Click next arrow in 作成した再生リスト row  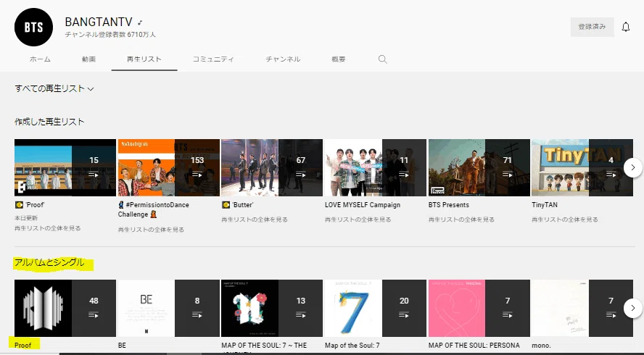[x=633, y=167]
